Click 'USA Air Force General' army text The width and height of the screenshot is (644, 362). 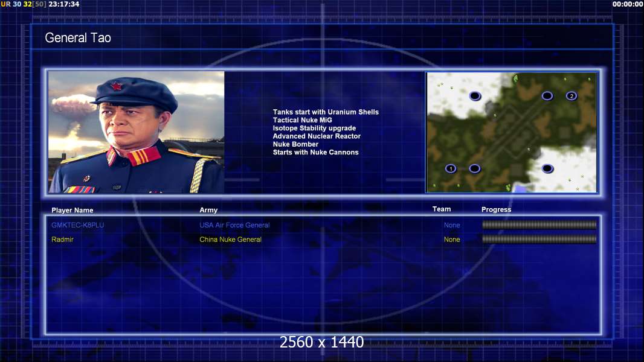pyautogui.click(x=234, y=225)
